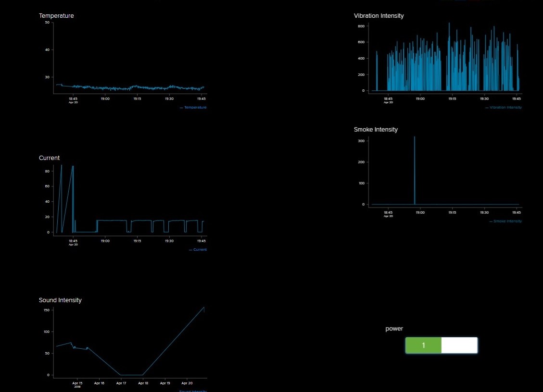
Task: Click the Apr 19 label on the Sound Intensity axis
Action: click(165, 383)
